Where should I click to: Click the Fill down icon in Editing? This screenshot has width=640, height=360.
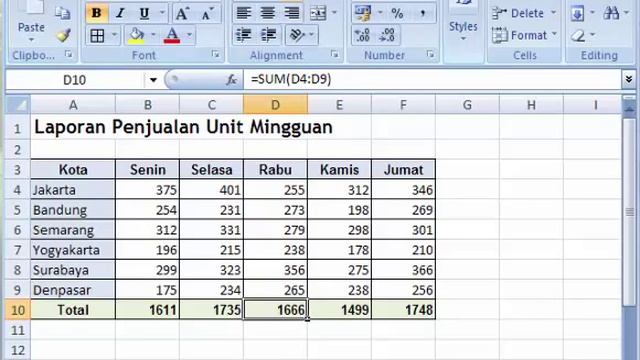pyautogui.click(x=577, y=14)
